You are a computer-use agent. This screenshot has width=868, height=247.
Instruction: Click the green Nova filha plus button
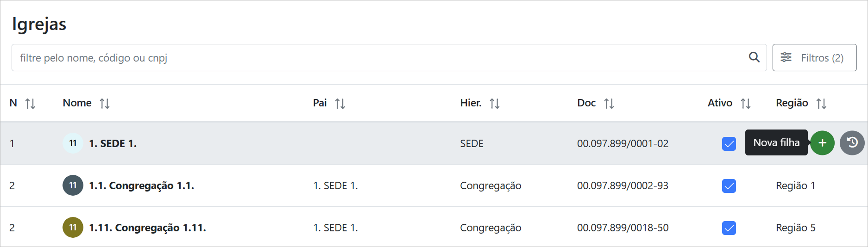[822, 143]
